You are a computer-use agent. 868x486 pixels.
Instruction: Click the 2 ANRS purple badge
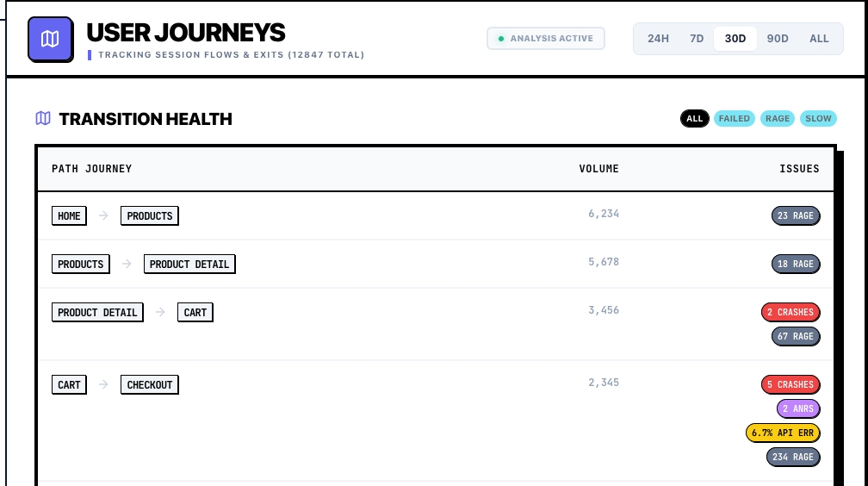coord(798,408)
